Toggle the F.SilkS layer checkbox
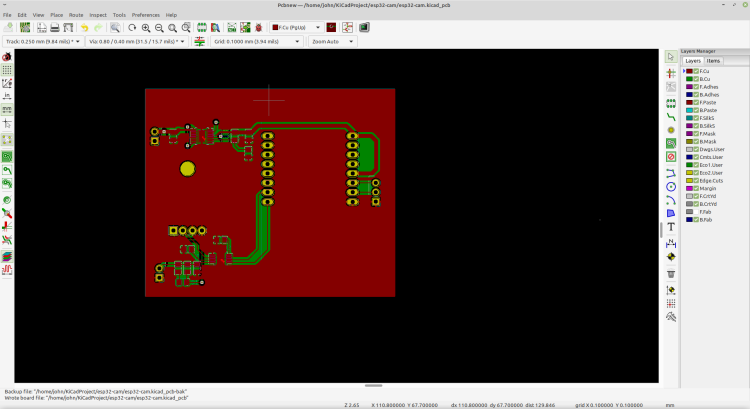The width and height of the screenshot is (750, 409). pos(696,118)
